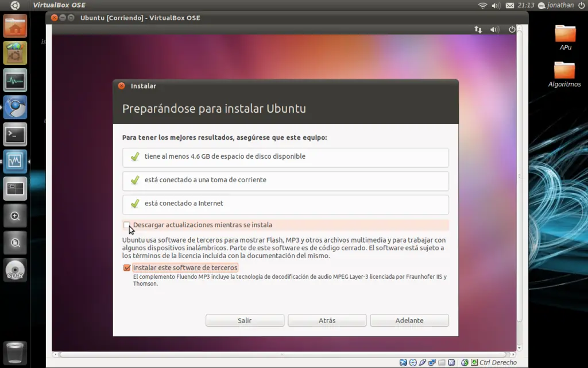Click the guest power indicator icon
Viewport: 588px width, 368px height.
point(512,29)
